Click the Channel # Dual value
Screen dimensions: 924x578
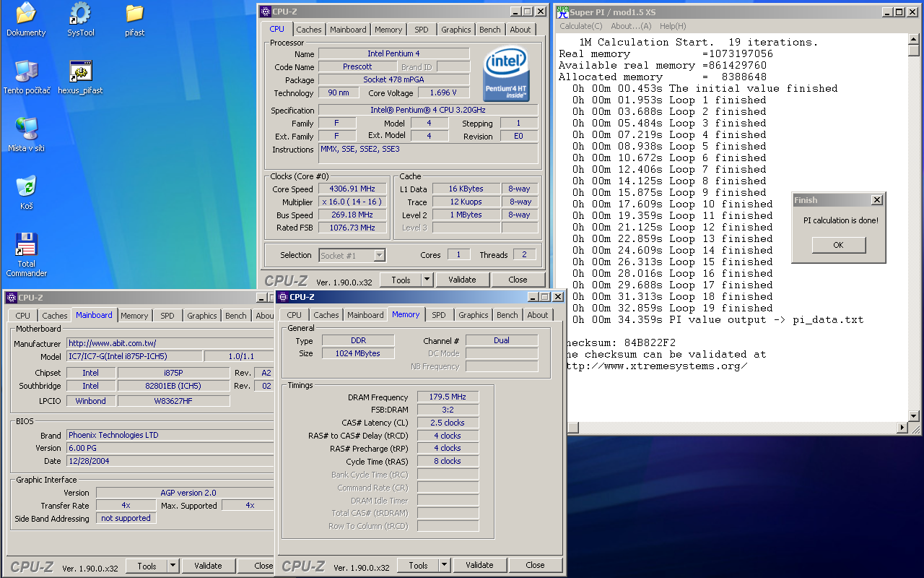tap(502, 340)
